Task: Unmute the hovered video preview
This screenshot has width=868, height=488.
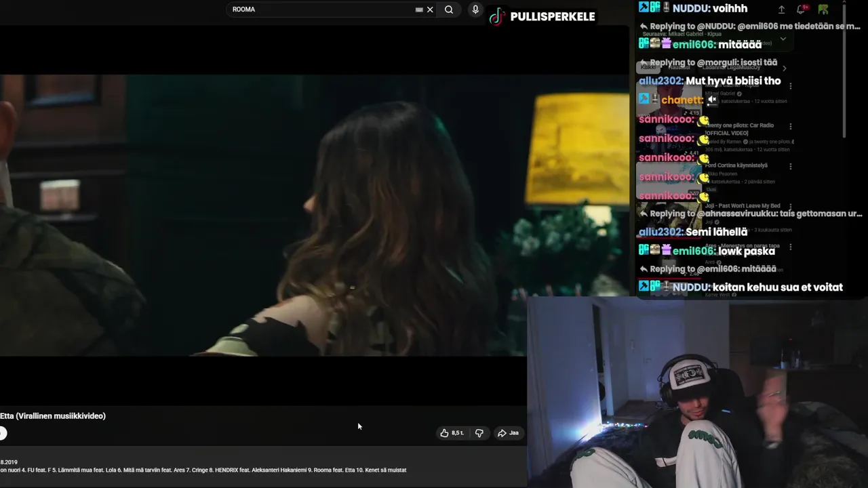Action: [712, 100]
